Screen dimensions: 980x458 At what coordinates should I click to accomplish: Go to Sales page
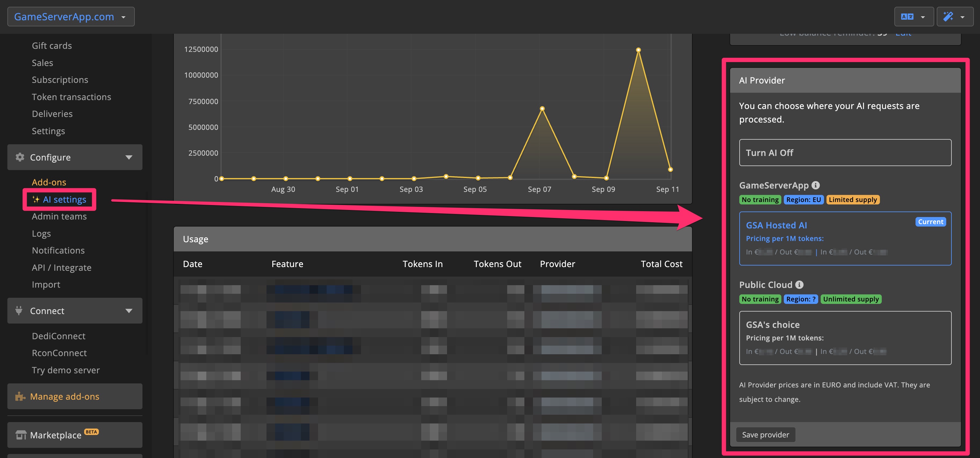point(42,63)
